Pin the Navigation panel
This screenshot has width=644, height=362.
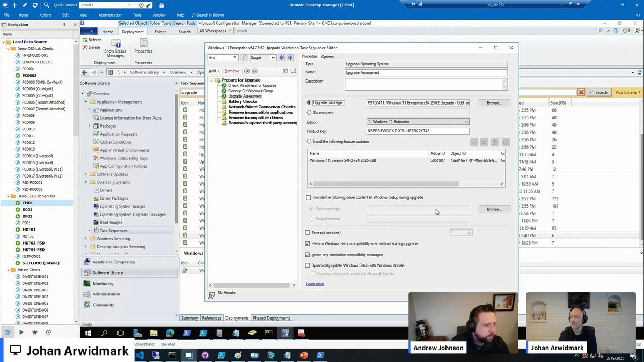pos(64,24)
